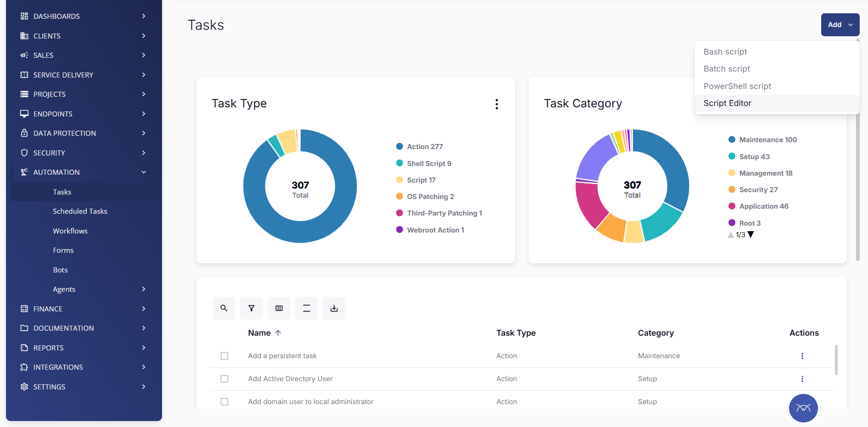Expand the Agents submenu
The height and width of the screenshot is (427, 868).
pyautogui.click(x=144, y=289)
